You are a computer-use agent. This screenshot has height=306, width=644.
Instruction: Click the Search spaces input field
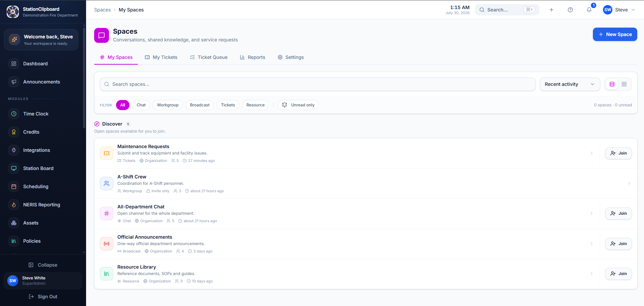[x=317, y=84]
